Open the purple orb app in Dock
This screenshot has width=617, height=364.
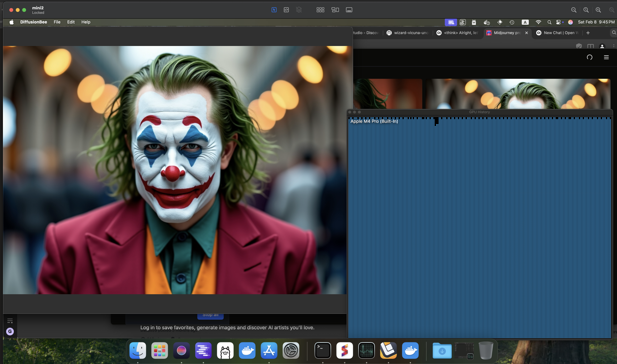(x=182, y=350)
